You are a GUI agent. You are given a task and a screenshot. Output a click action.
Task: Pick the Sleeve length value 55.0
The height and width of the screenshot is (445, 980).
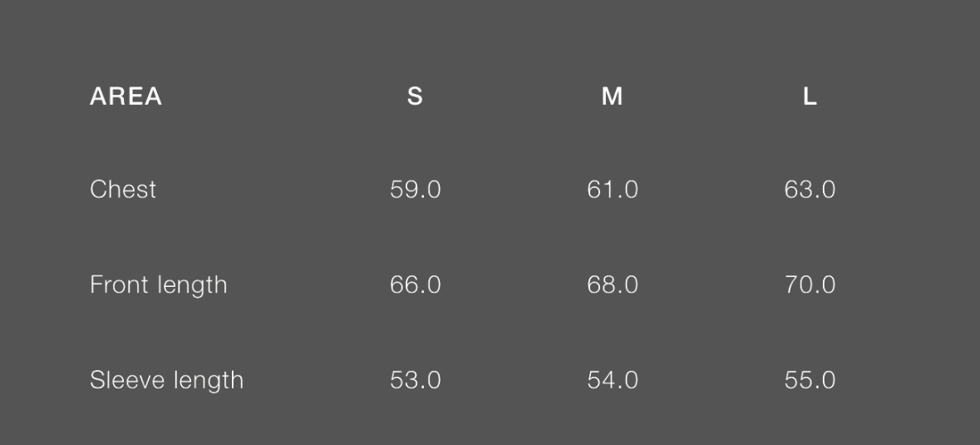pyautogui.click(x=810, y=380)
